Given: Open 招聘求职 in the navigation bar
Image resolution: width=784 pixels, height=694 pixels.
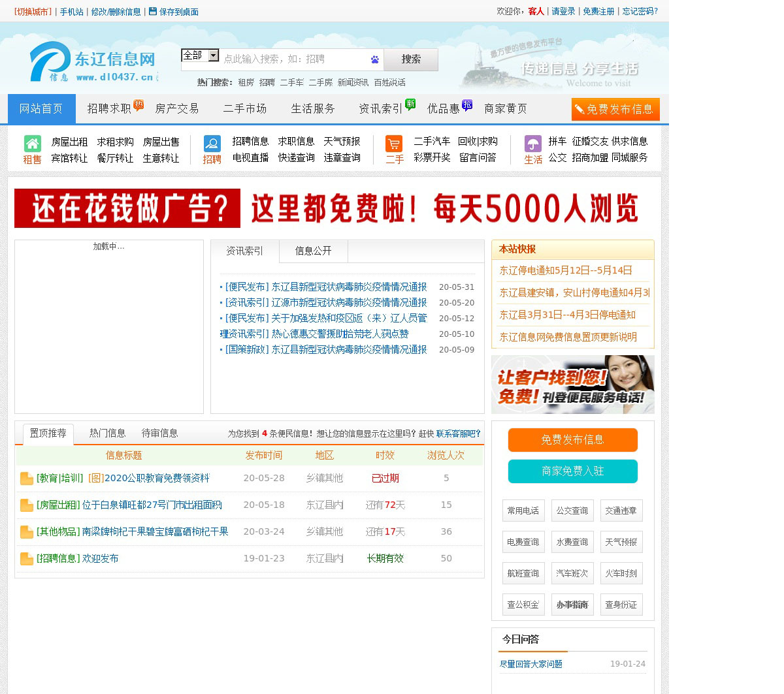Looking at the screenshot, I should [109, 109].
